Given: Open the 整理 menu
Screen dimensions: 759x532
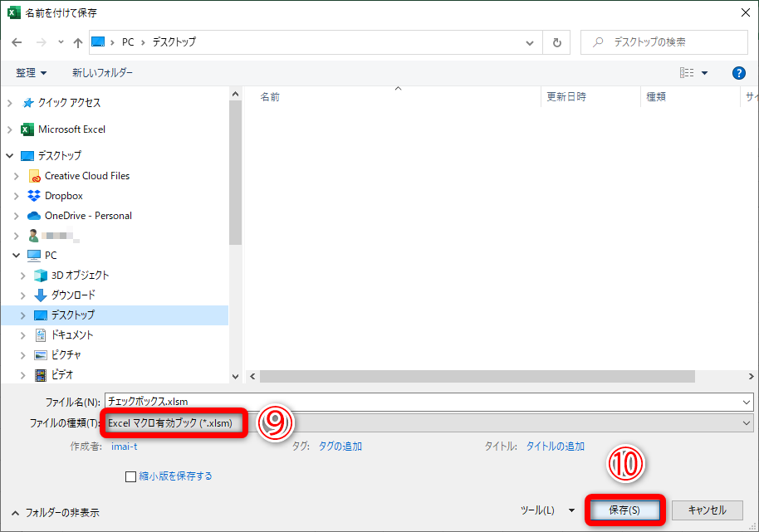Looking at the screenshot, I should (31, 73).
